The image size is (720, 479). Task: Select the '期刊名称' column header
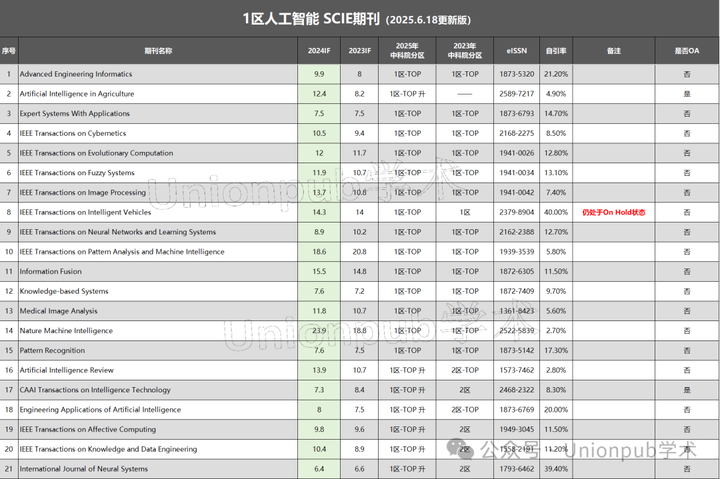[x=158, y=51]
